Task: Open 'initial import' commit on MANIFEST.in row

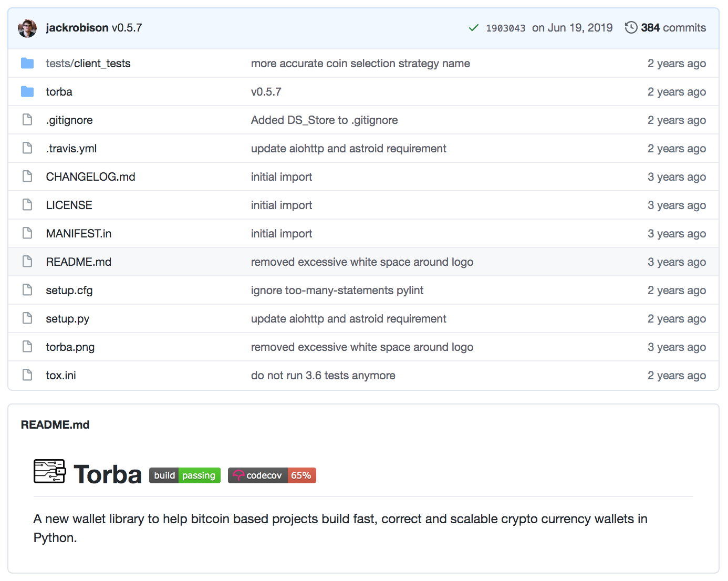Action: tap(282, 234)
